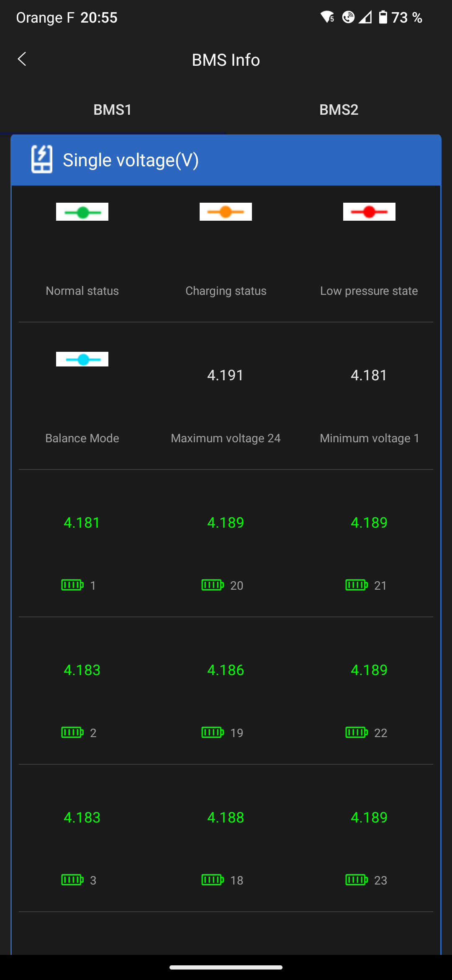Screen dimensions: 452x980
Task: Tap the battery icon for cell 1
Action: click(72, 585)
